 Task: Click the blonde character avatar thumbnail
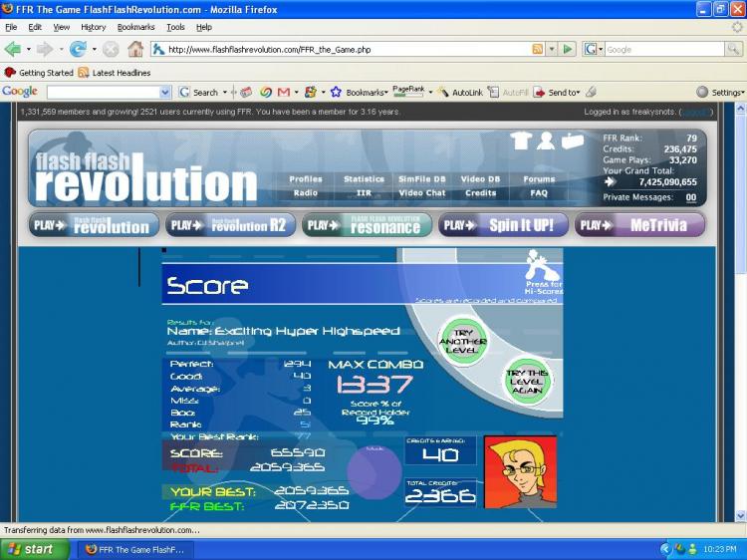coord(520,472)
